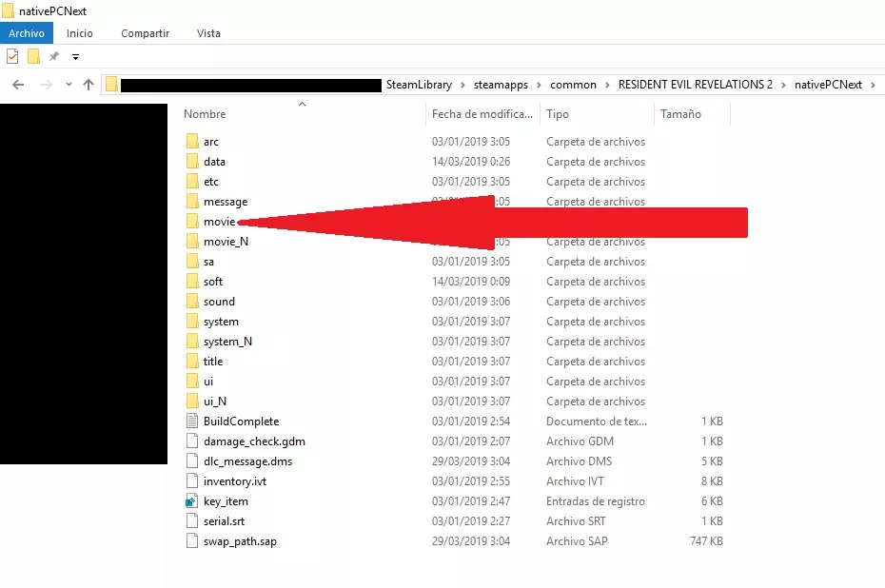Switch to the Vista tab

208,33
